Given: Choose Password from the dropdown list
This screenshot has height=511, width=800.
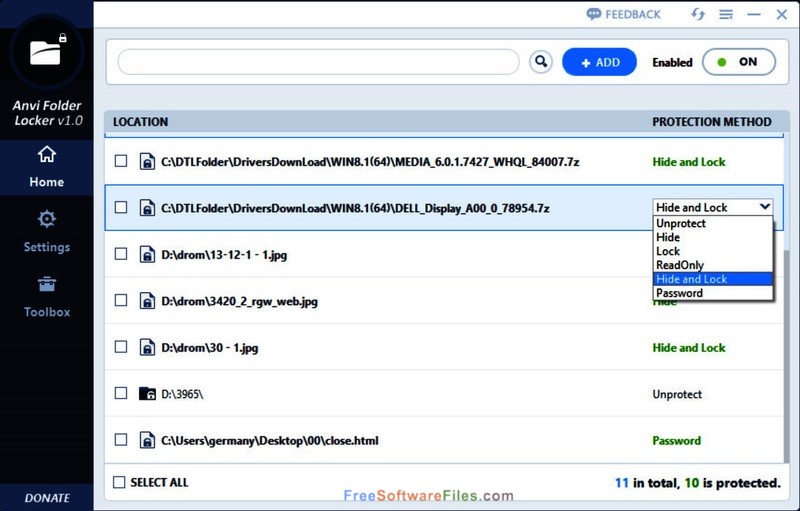Looking at the screenshot, I should pyautogui.click(x=713, y=293).
